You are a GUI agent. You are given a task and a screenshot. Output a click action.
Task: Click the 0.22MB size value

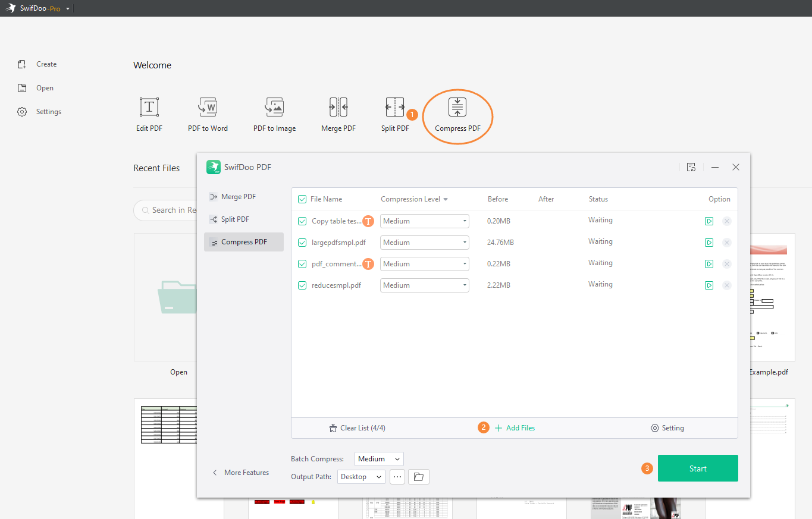click(x=499, y=264)
